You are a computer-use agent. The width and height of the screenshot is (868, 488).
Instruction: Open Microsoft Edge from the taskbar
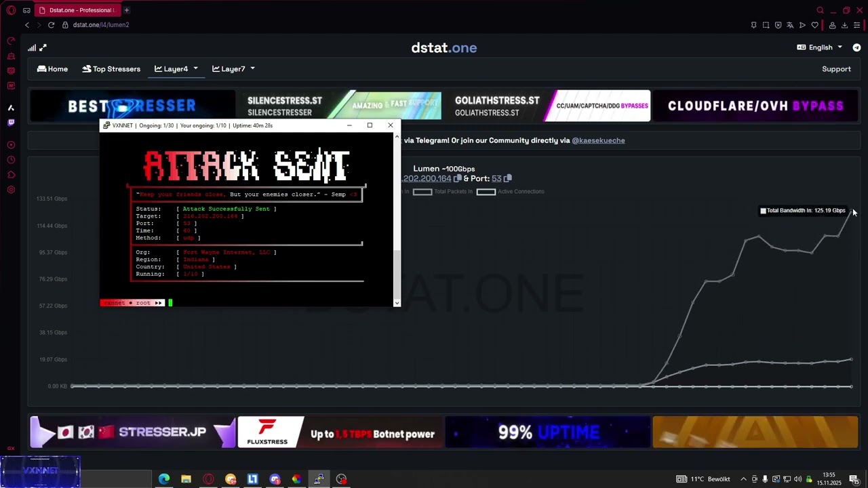[164, 479]
